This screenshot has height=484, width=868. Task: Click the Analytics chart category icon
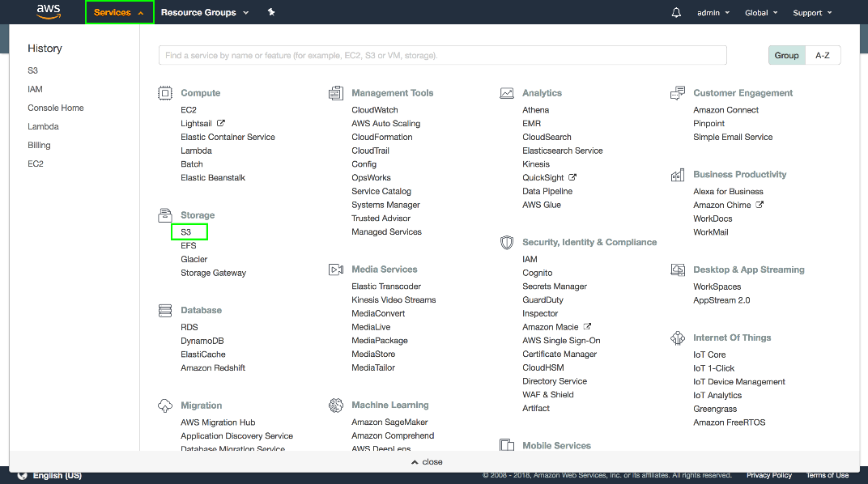507,93
